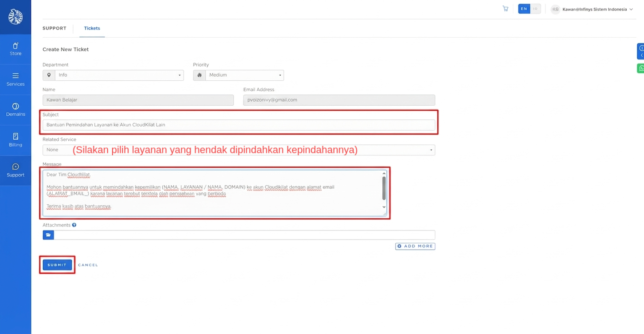Go to Domains in the sidebar
The width and height of the screenshot is (644, 334).
(x=15, y=110)
